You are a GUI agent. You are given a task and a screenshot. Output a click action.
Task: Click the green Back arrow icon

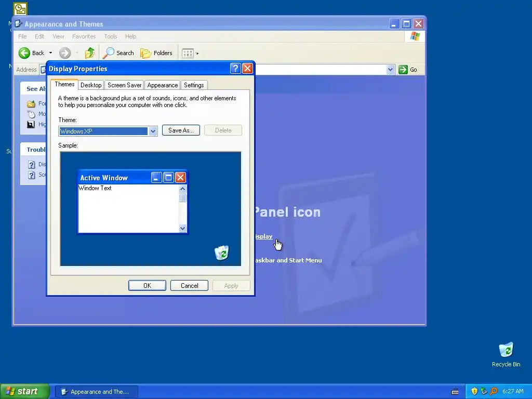pyautogui.click(x=24, y=53)
